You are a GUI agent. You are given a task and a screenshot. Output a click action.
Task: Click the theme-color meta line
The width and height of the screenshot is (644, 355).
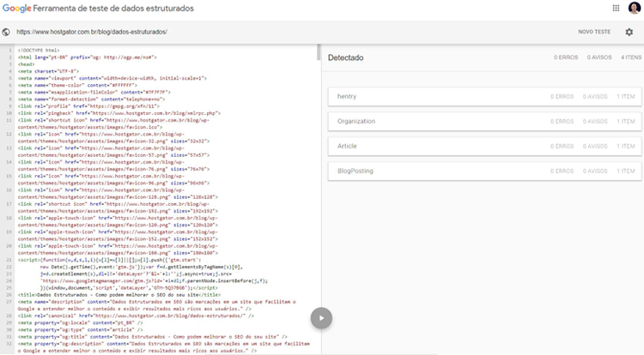pos(77,85)
